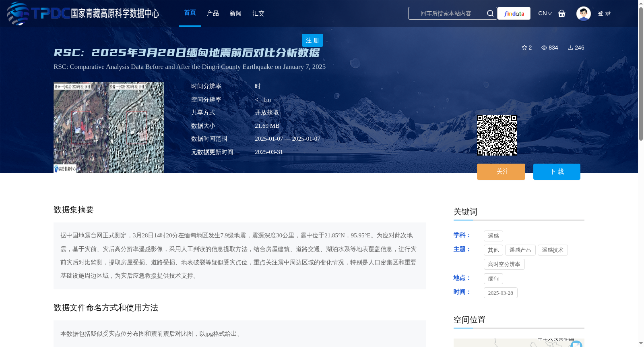Click the 21.69 MB data size value
Viewport: 644px width, 347px height.
267,126
